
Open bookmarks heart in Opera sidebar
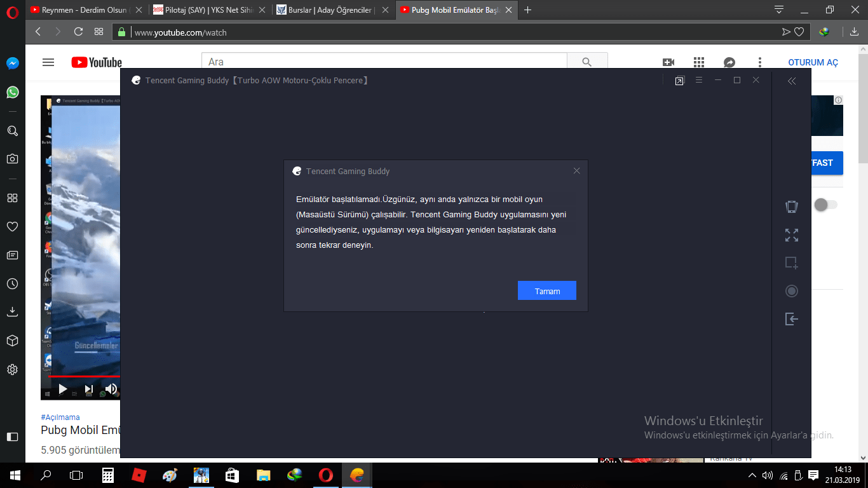(12, 226)
